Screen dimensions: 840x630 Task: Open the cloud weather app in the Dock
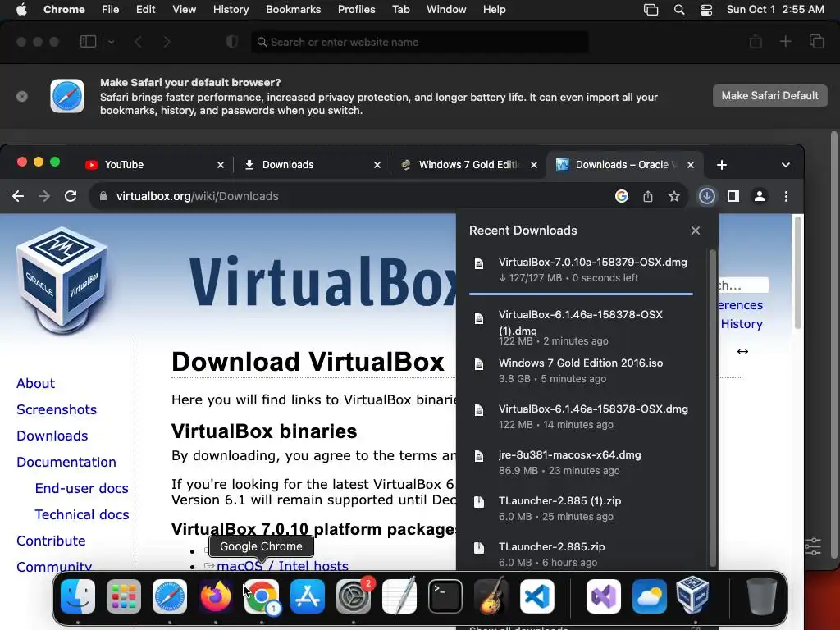pyautogui.click(x=650, y=596)
